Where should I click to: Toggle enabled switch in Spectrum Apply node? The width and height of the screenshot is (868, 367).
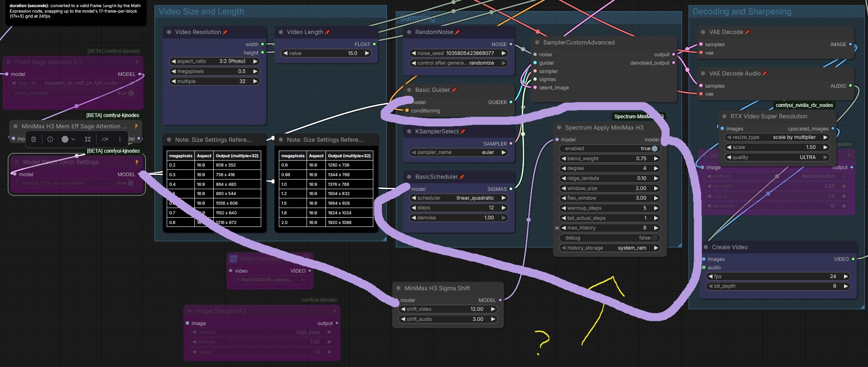click(654, 148)
